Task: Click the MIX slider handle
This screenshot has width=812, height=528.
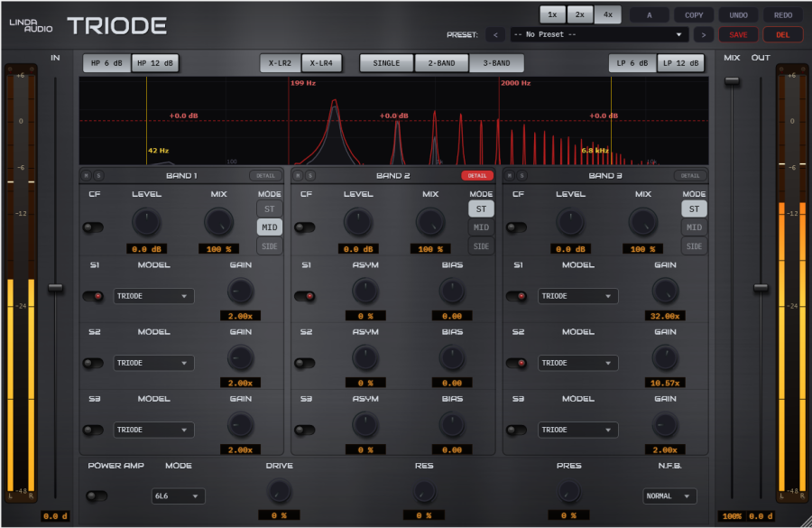Action: click(x=732, y=81)
